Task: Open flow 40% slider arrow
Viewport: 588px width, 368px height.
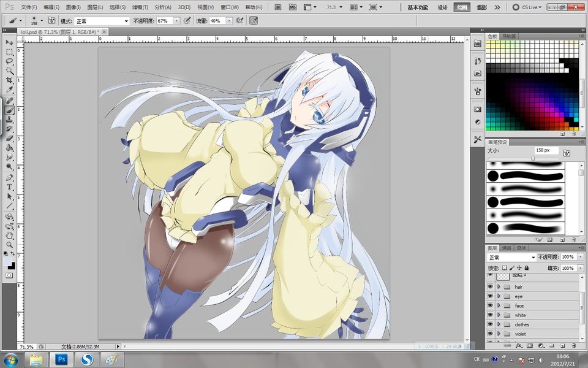Action: pyautogui.click(x=228, y=21)
